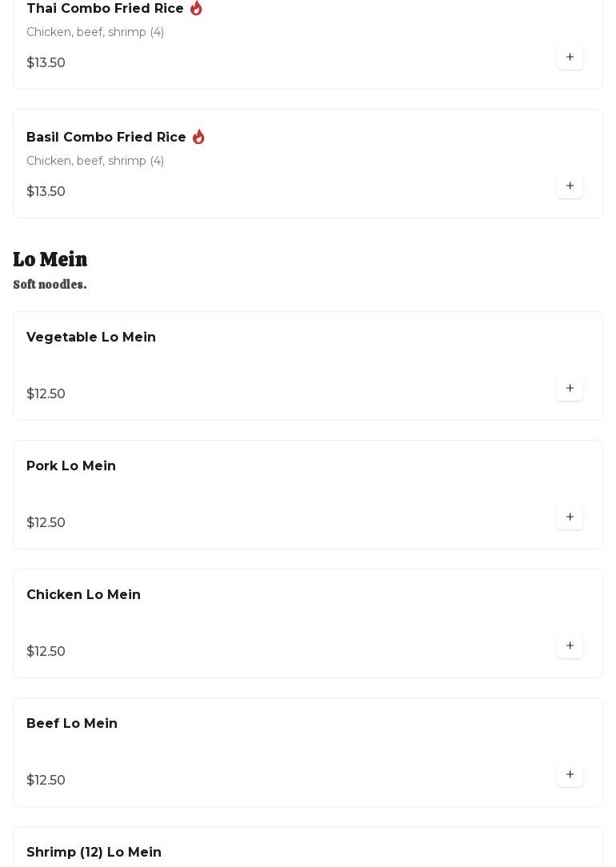Screen dimensions: 616x867
Task: Add Chicken Lo Mein to order
Action: pos(570,646)
